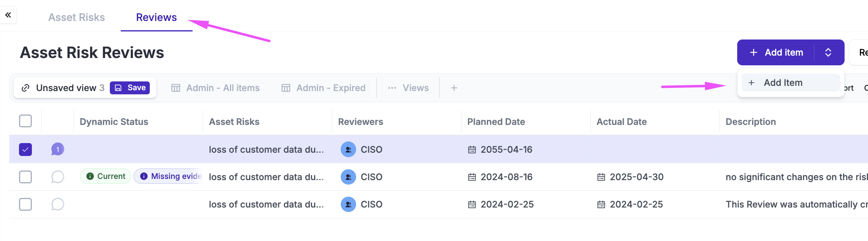Viewport: 868px width, 241px height.
Task: Open comment bubble showing 1 comment
Action: coord(58,150)
